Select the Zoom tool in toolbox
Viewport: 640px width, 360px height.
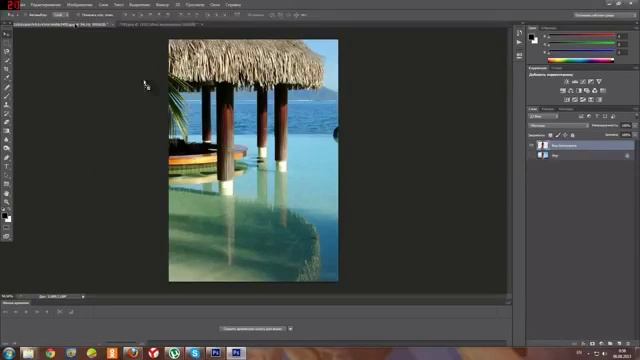point(7,202)
